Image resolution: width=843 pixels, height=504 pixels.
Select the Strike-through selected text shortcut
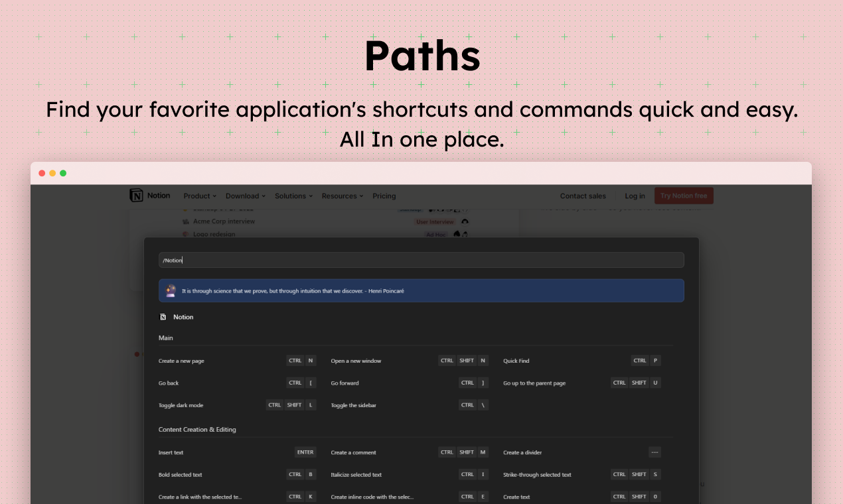coord(582,474)
